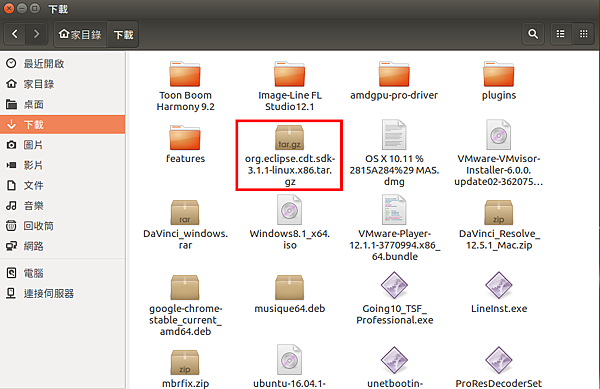This screenshot has width=600, height=389.
Task: Select the LineInst.exe icon
Action: click(499, 285)
